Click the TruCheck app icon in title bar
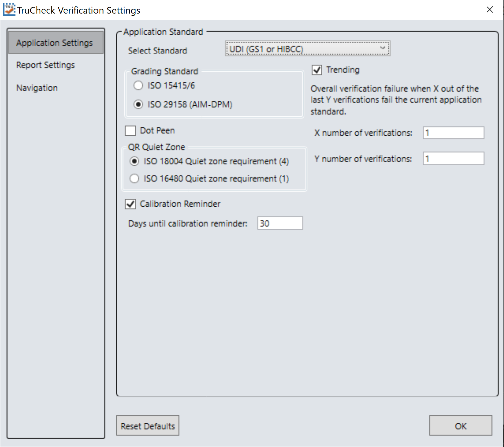The image size is (504, 447). (9, 9)
